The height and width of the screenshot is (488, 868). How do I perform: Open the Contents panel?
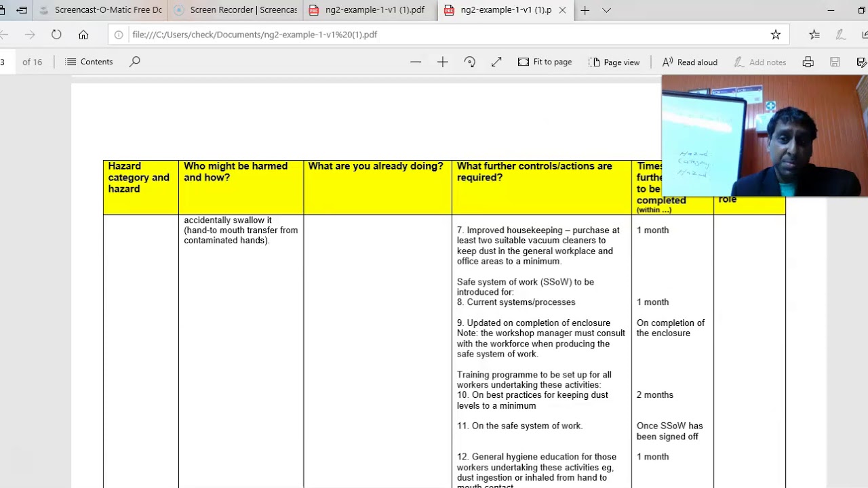pyautogui.click(x=89, y=62)
